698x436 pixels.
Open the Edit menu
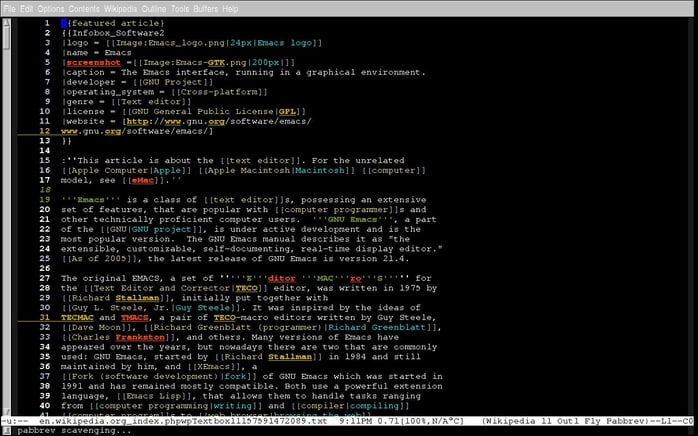26,8
